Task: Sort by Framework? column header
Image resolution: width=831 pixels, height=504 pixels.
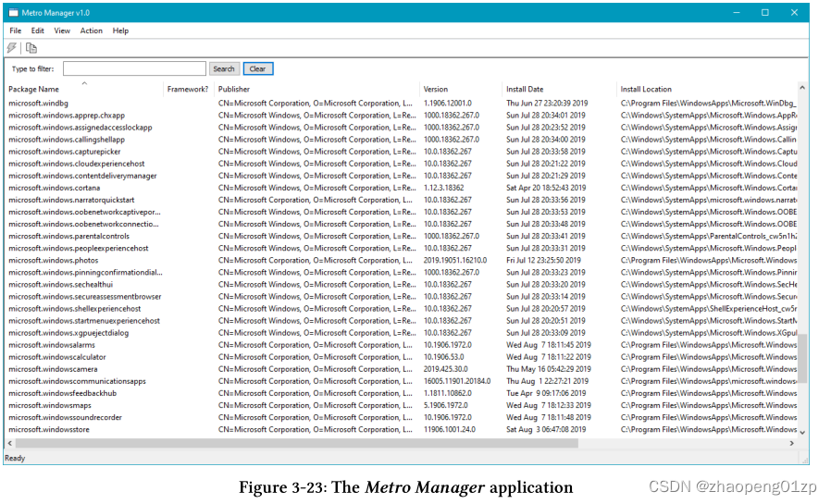Action: (x=188, y=89)
